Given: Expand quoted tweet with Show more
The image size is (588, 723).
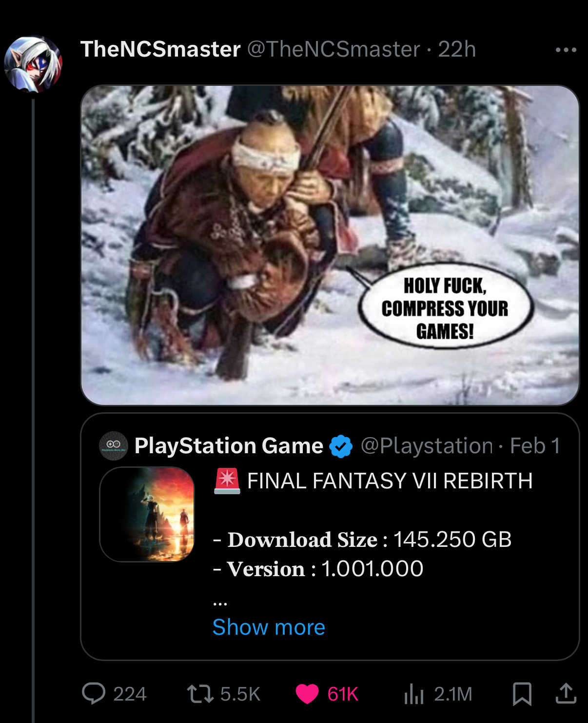Looking at the screenshot, I should pos(269,627).
